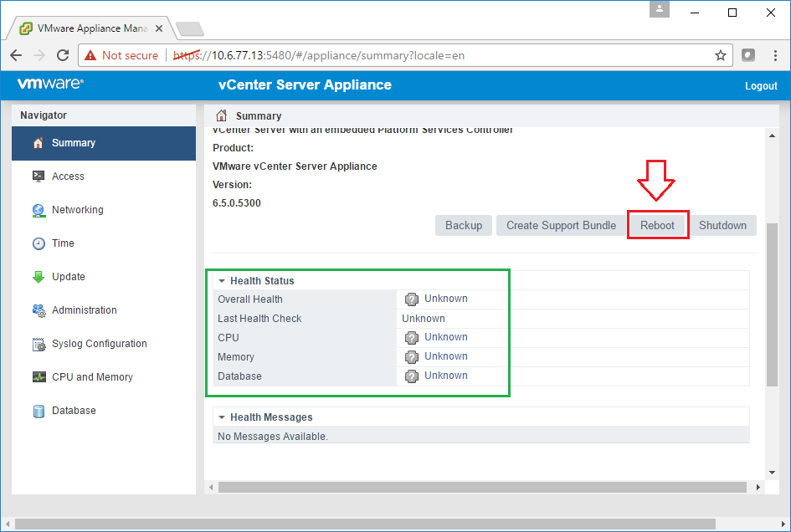This screenshot has height=532, width=791.
Task: Click the Update green arrow icon
Action: [x=39, y=277]
